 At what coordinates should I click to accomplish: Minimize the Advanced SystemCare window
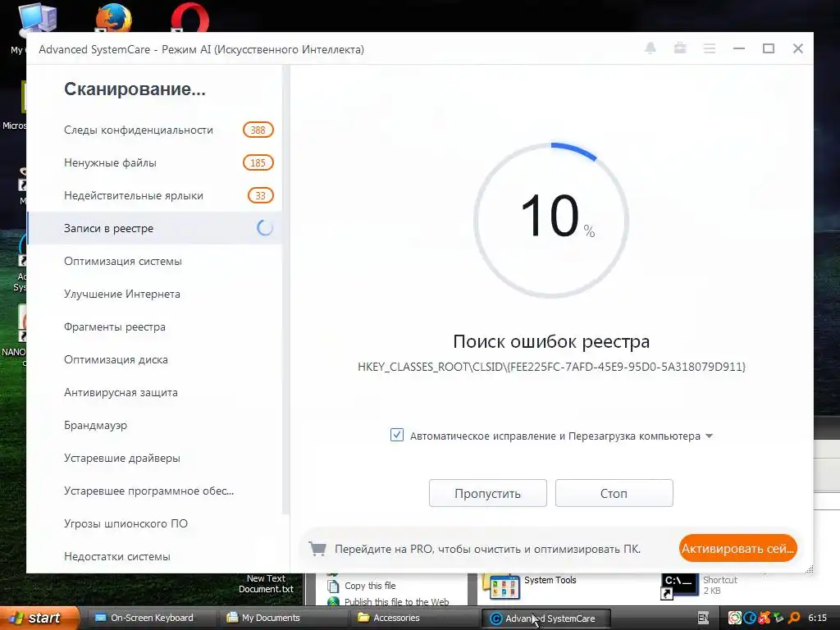click(x=739, y=48)
